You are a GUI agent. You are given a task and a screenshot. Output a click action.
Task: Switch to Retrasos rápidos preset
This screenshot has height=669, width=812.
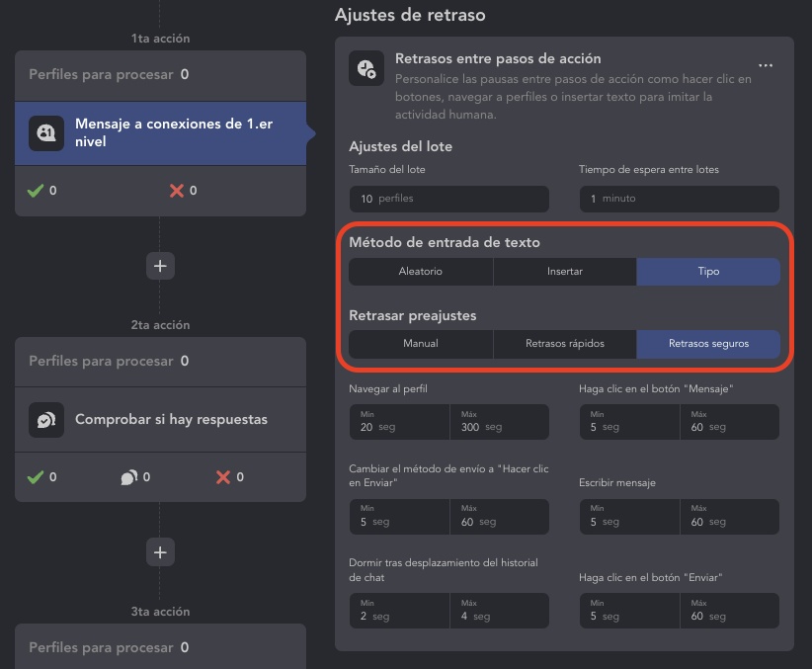click(x=565, y=344)
